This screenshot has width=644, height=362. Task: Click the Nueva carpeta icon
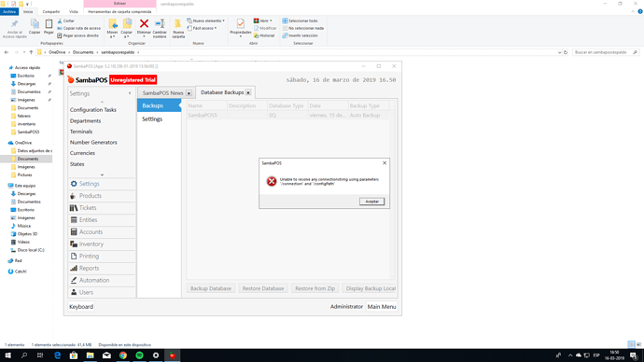click(178, 24)
